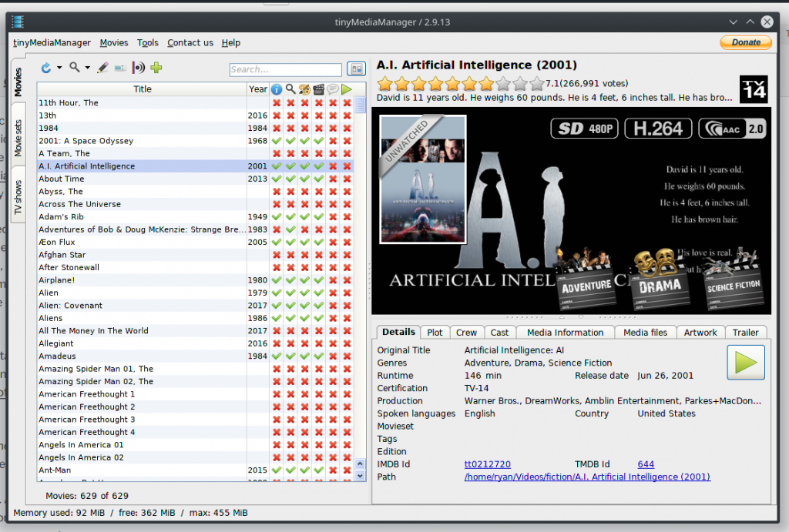Click the Donate button
Screen dimensions: 789x532
746,42
